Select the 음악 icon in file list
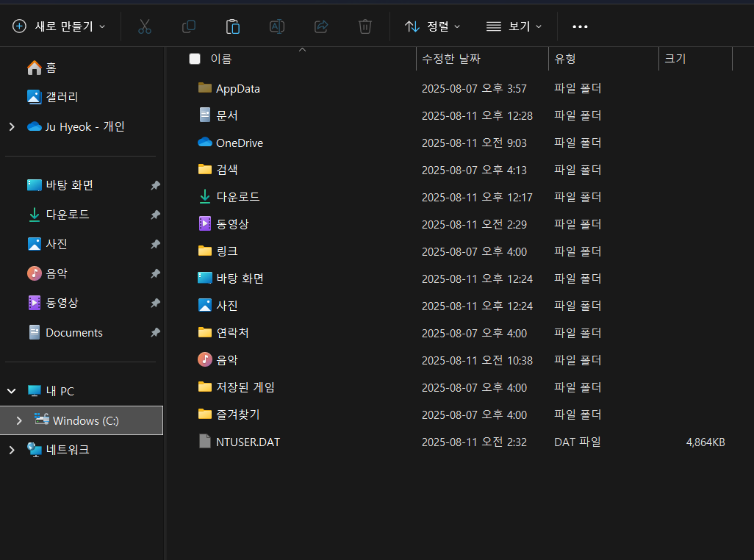This screenshot has width=754, height=560. tap(205, 359)
